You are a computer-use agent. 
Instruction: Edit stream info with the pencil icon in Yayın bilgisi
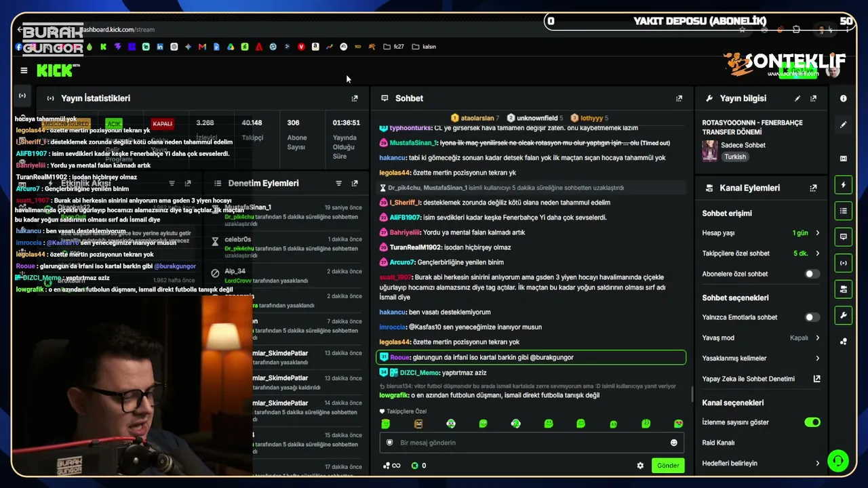797,98
